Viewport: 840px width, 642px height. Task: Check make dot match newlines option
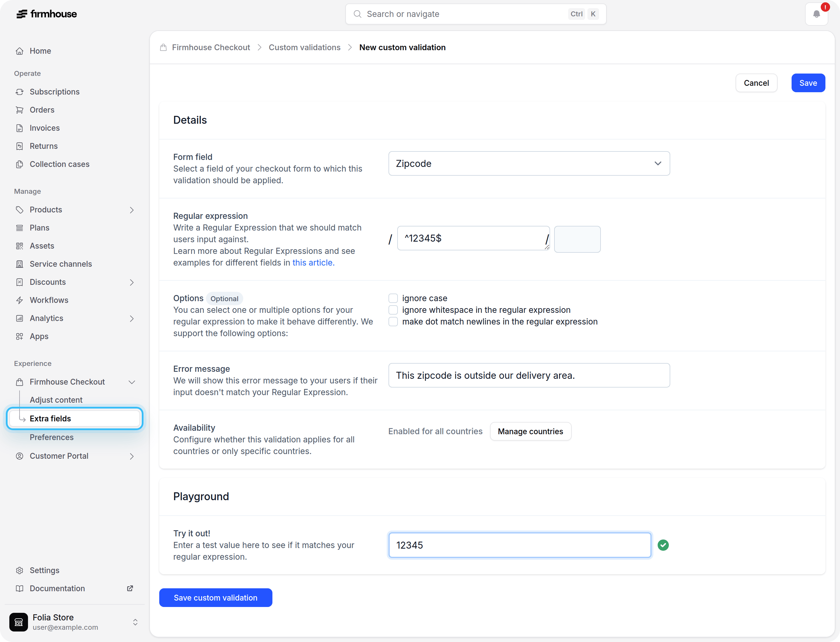393,322
